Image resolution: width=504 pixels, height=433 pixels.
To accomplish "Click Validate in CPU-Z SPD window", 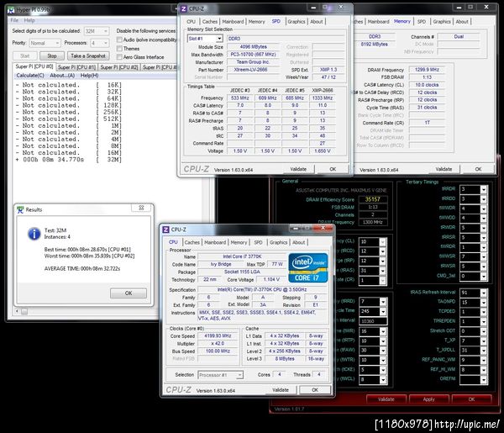I will (x=298, y=169).
